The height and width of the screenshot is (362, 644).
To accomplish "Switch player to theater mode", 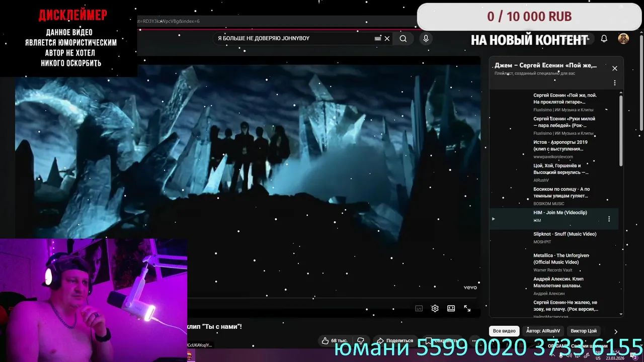I will point(451,309).
